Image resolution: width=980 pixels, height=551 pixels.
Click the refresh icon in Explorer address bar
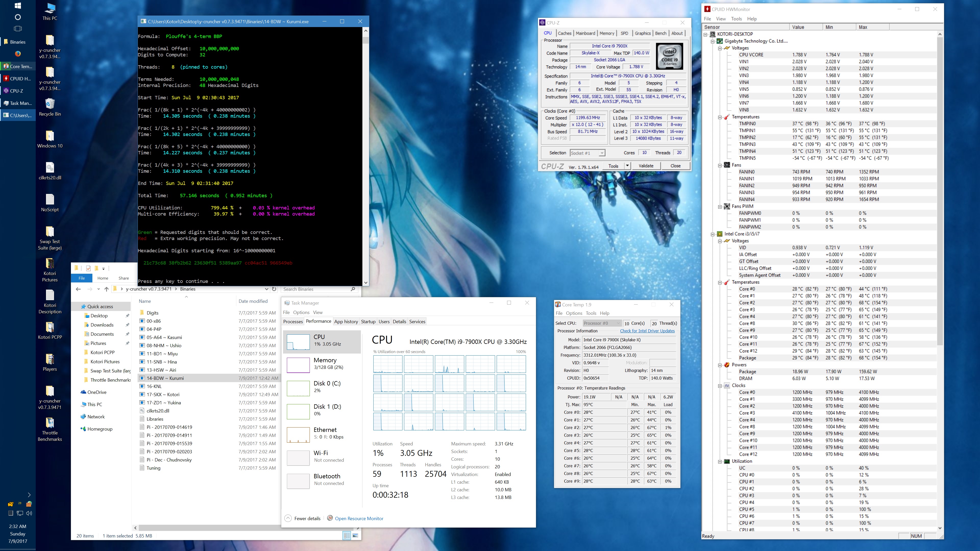[274, 289]
